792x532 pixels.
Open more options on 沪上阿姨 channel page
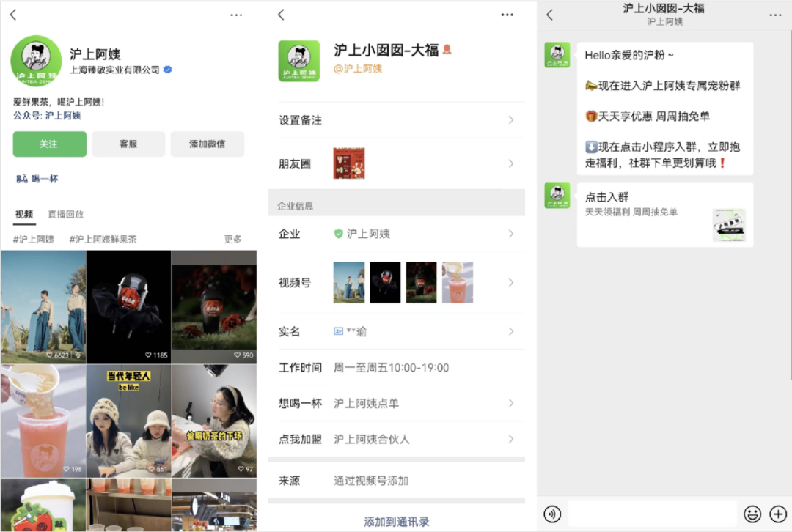[236, 15]
